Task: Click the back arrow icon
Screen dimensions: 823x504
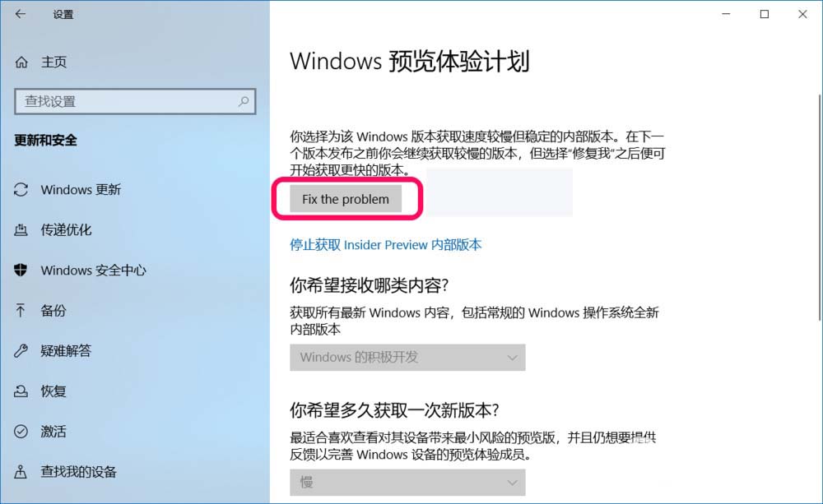Action: tap(21, 14)
